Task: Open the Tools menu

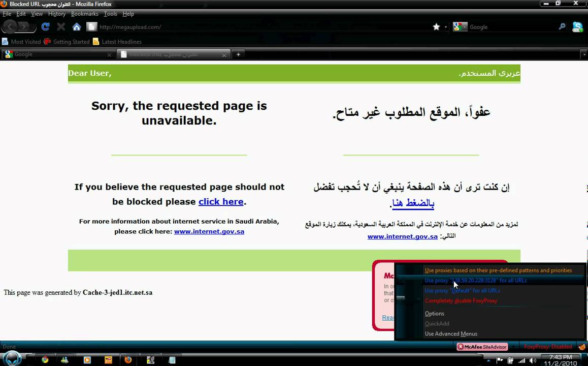Action: [110, 14]
